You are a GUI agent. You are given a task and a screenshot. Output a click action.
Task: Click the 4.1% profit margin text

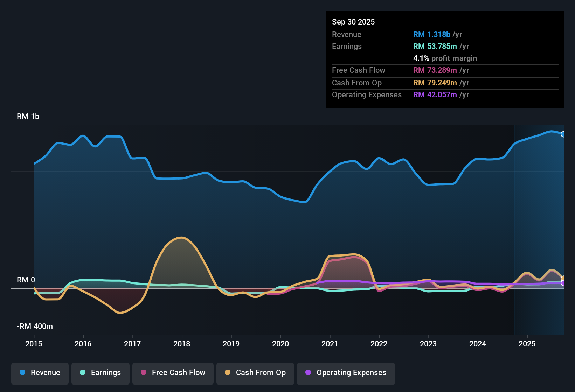[x=445, y=58]
